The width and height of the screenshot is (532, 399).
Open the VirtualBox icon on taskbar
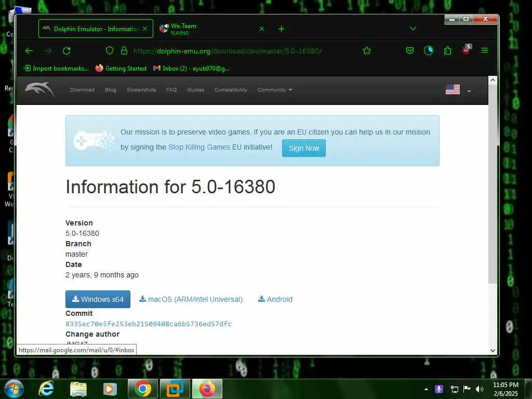pos(175,389)
